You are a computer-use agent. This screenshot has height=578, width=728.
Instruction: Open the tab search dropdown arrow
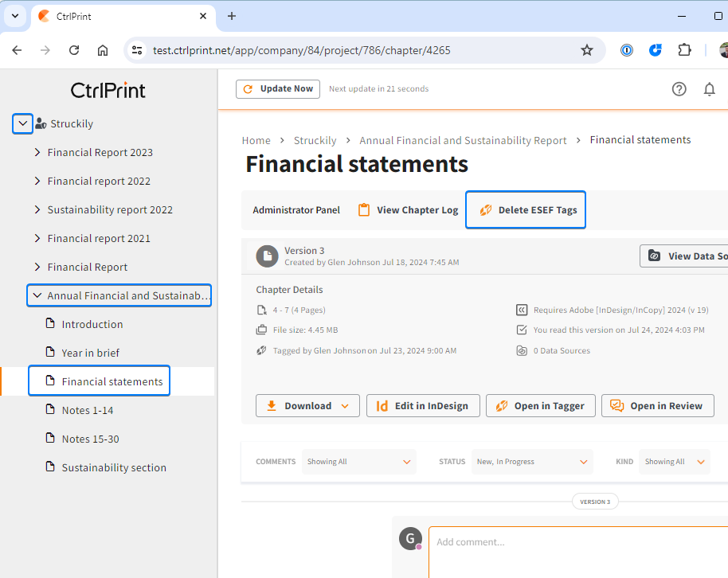point(15,16)
